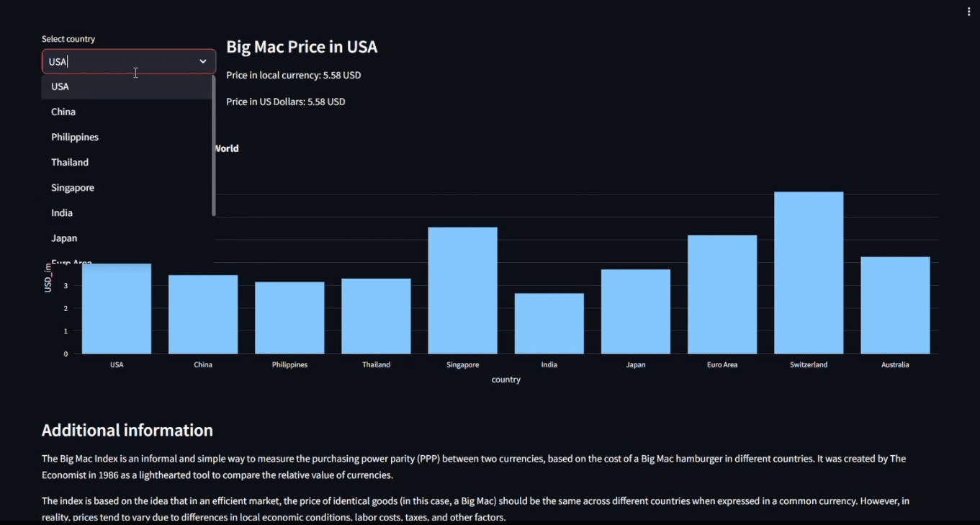Viewport: 980px width, 525px height.
Task: Select USA from the country list
Action: pos(60,86)
